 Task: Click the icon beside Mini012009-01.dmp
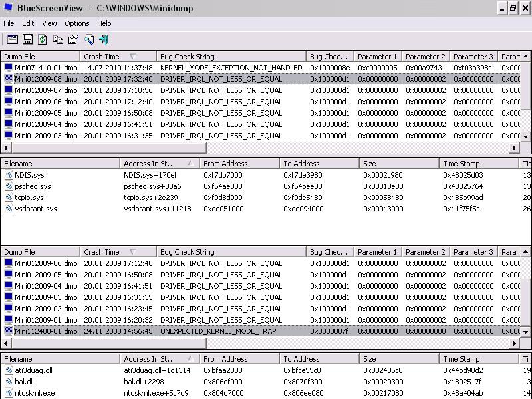[9, 320]
